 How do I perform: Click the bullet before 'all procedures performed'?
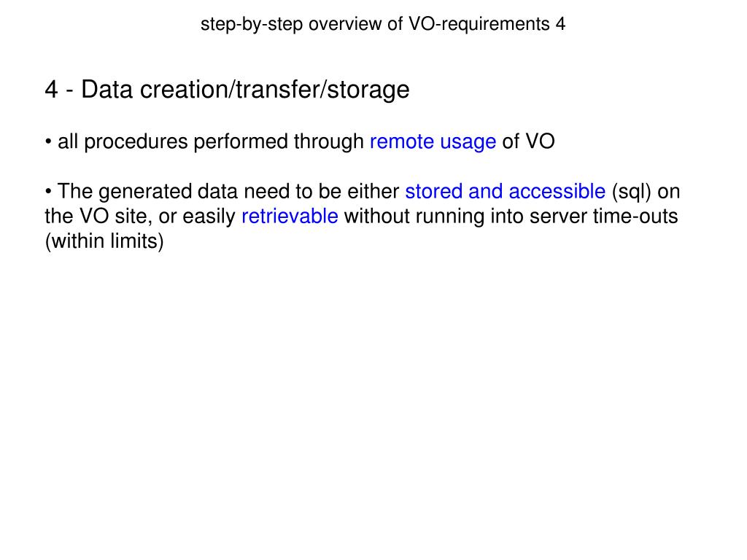point(48,142)
